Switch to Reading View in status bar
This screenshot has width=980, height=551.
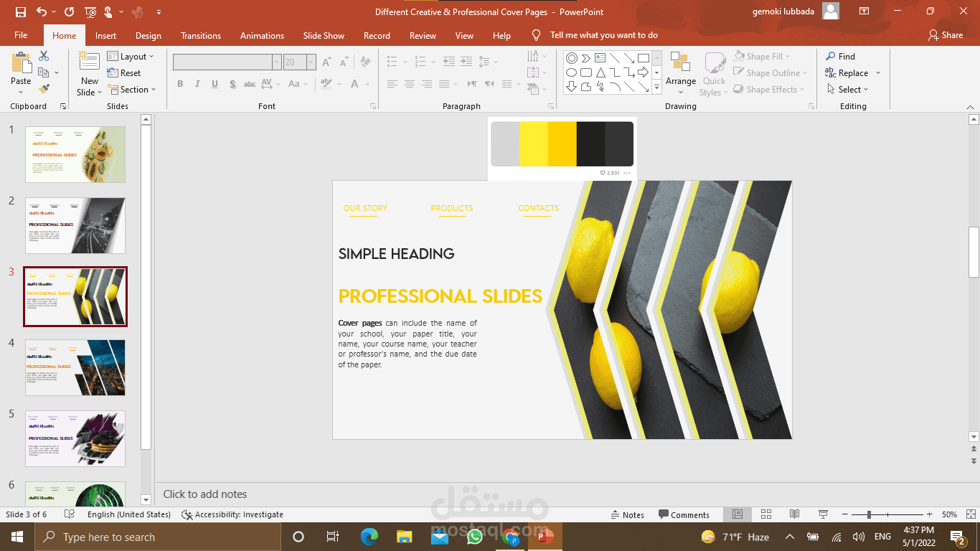point(794,514)
